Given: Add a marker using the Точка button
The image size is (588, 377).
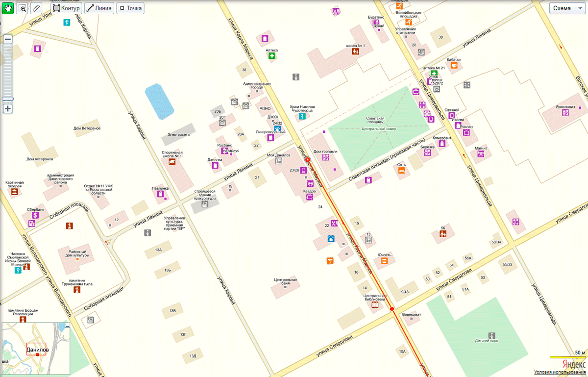Looking at the screenshot, I should 130,8.
